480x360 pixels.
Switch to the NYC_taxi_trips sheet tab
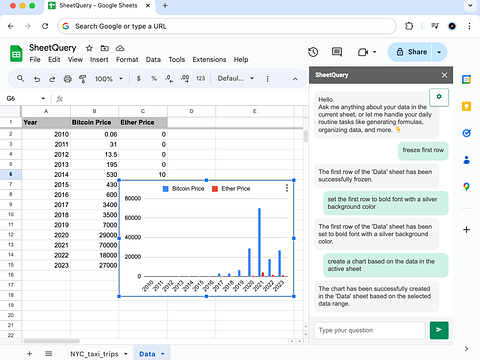[94, 354]
